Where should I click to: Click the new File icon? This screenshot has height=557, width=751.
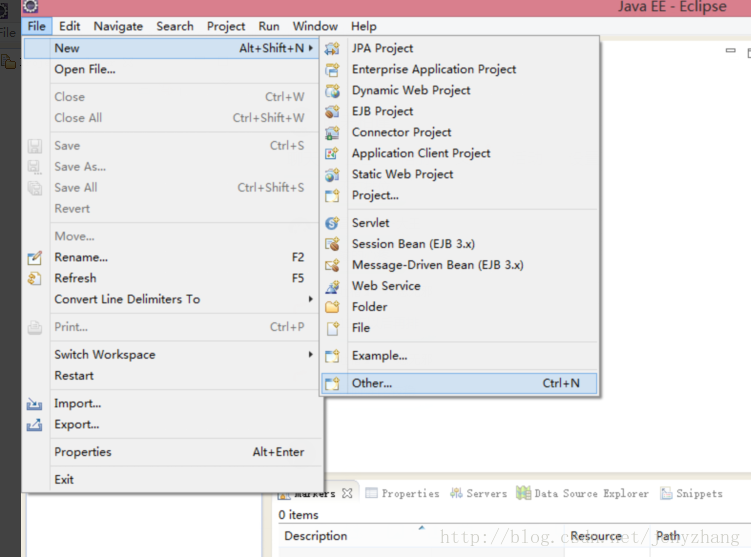pyautogui.click(x=332, y=328)
